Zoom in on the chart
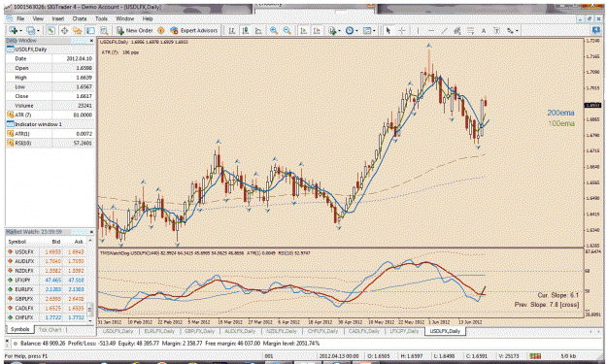Viewport: 607px width, 364px height. click(x=274, y=30)
